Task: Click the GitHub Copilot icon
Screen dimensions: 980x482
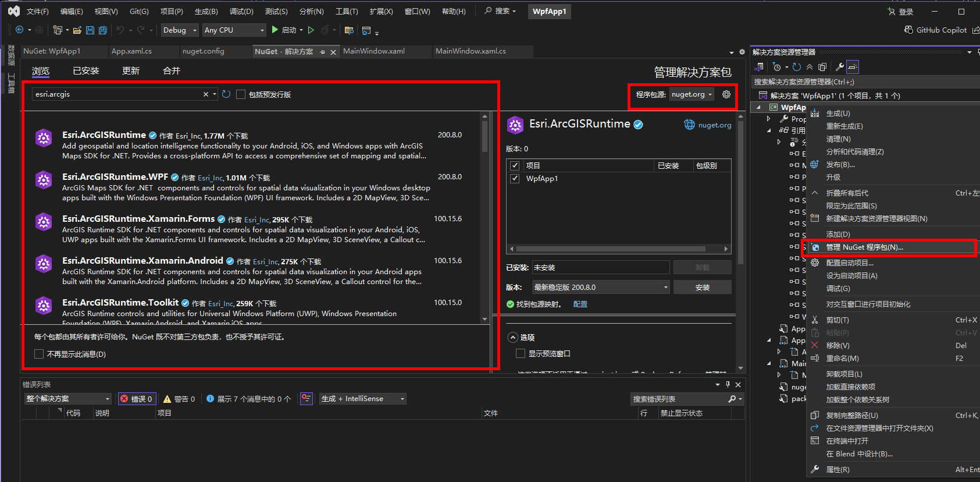Action: click(908, 30)
